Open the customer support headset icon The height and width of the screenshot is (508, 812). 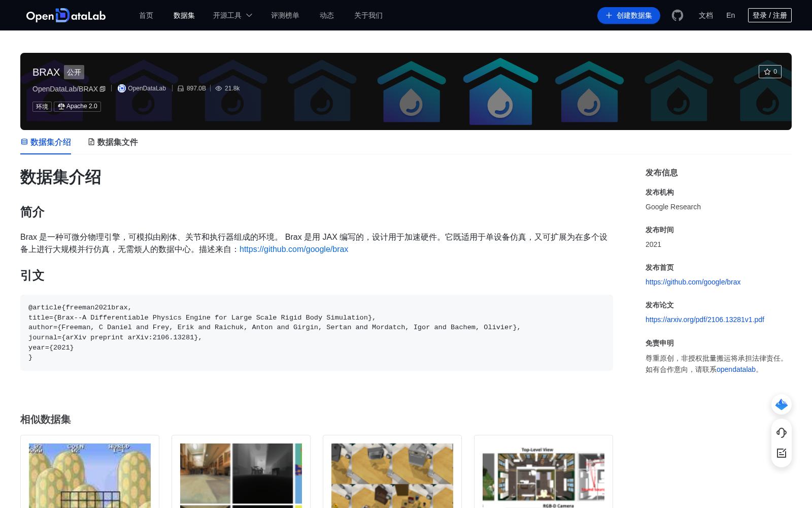[782, 433]
